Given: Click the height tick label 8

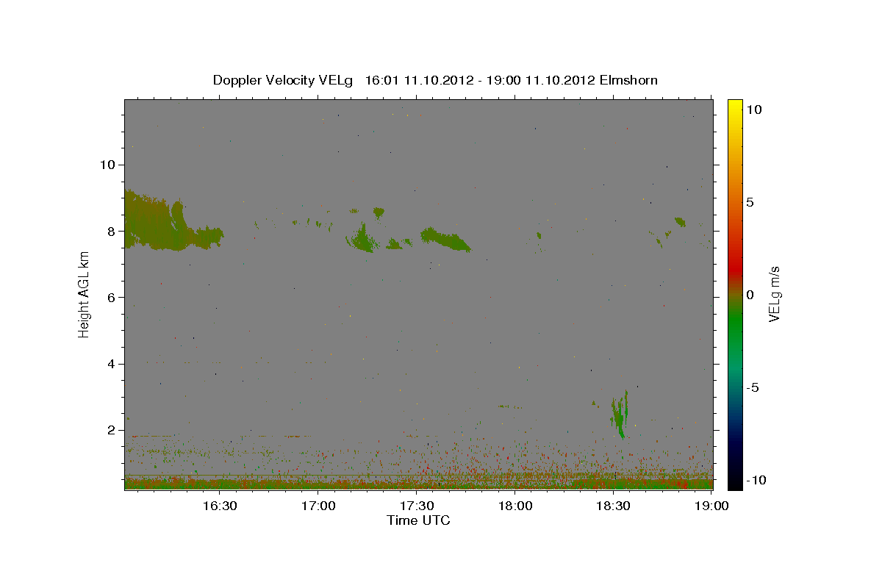Looking at the screenshot, I should coord(112,231).
